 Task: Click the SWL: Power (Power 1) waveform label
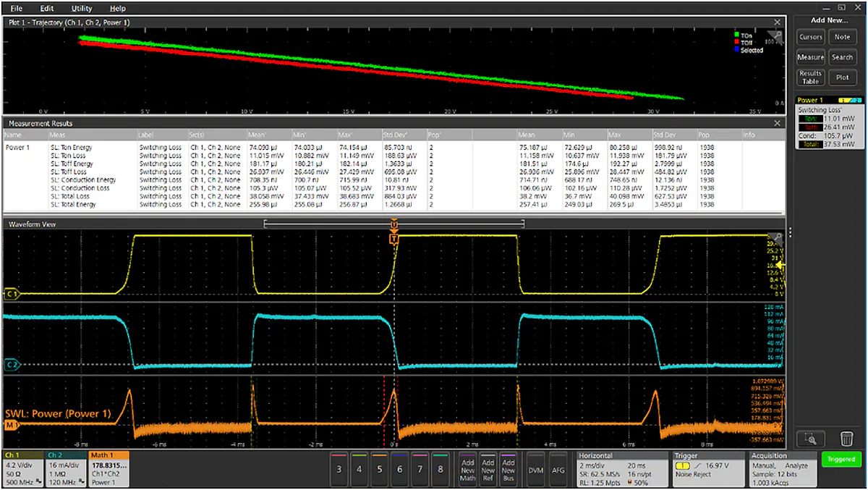[59, 414]
